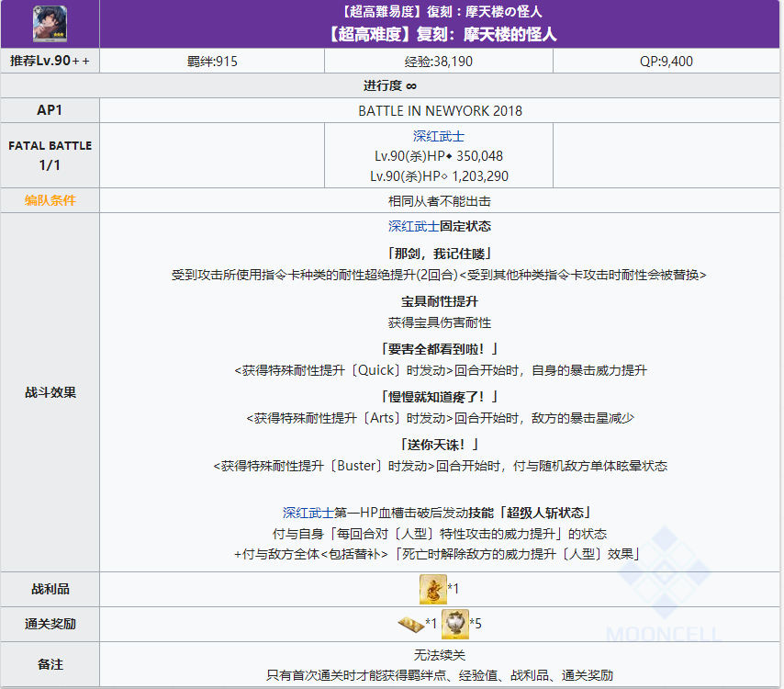Click the Avenger servant portrait thumbnail
The width and height of the screenshot is (784, 689).
point(50,24)
